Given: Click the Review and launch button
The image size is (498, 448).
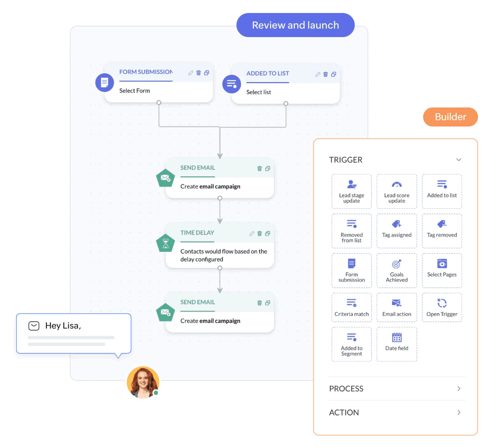Looking at the screenshot, I should (x=295, y=25).
